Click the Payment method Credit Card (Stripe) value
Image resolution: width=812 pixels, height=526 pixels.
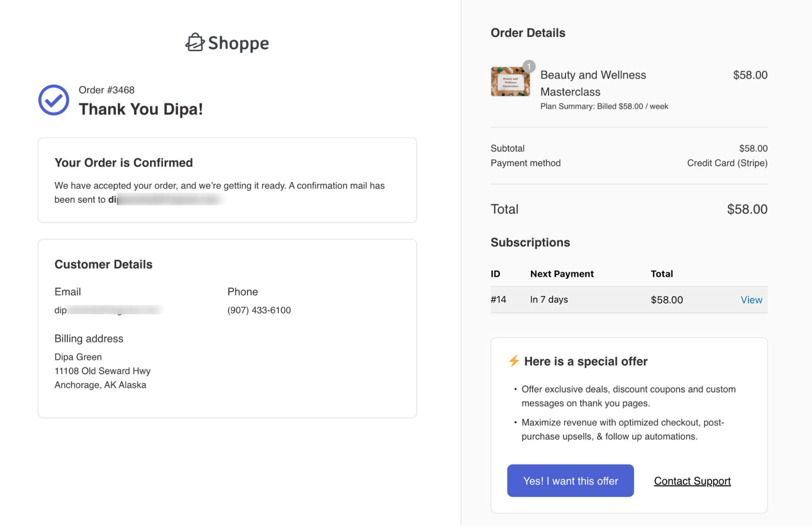point(727,163)
